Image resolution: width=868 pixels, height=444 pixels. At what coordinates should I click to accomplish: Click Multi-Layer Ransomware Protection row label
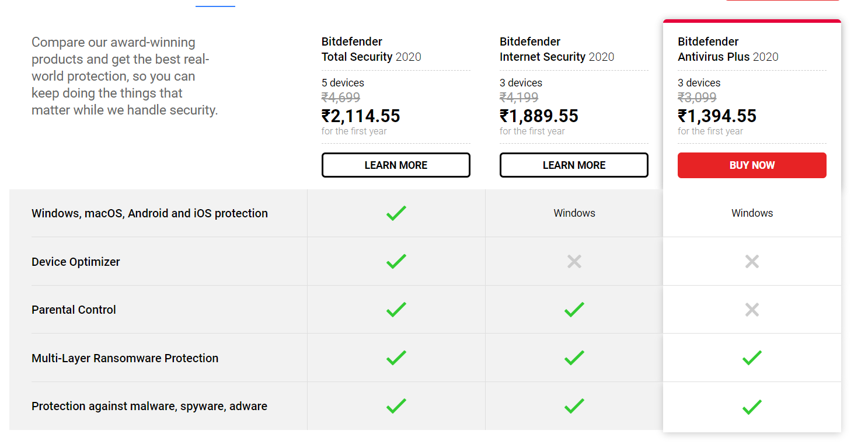125,358
